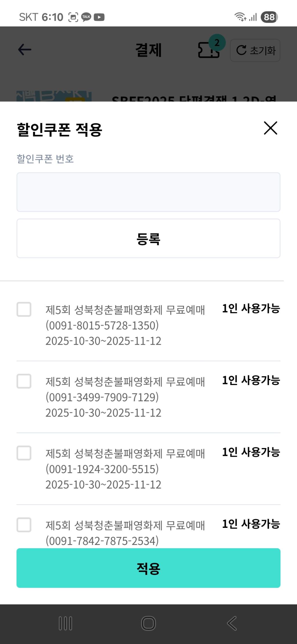Image resolution: width=297 pixels, height=644 pixels.
Task: Tap the back arrow in payment header
Action: (25, 50)
